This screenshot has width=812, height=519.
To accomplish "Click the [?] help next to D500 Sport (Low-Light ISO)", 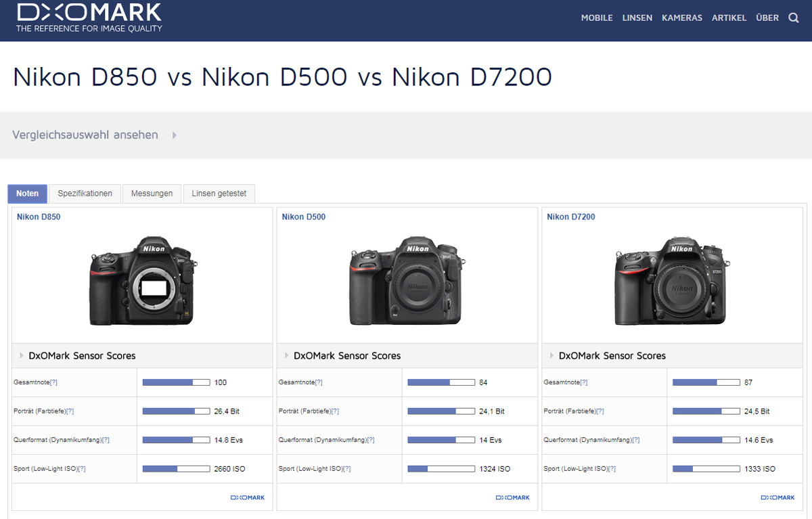I will [347, 469].
